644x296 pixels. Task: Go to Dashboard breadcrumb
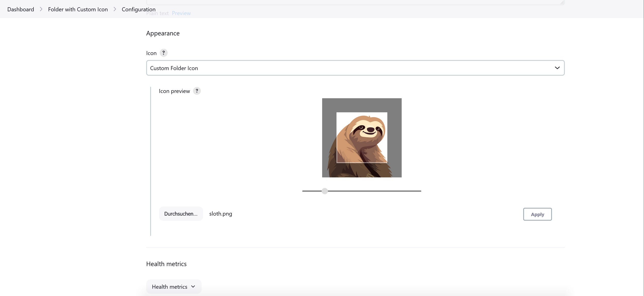point(21,9)
